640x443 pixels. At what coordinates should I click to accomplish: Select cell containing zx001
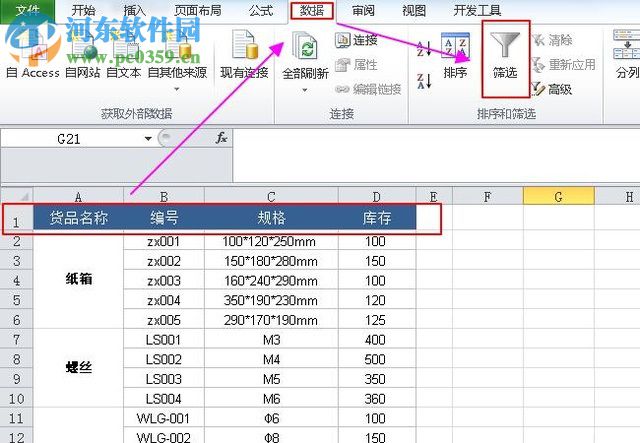pos(164,241)
